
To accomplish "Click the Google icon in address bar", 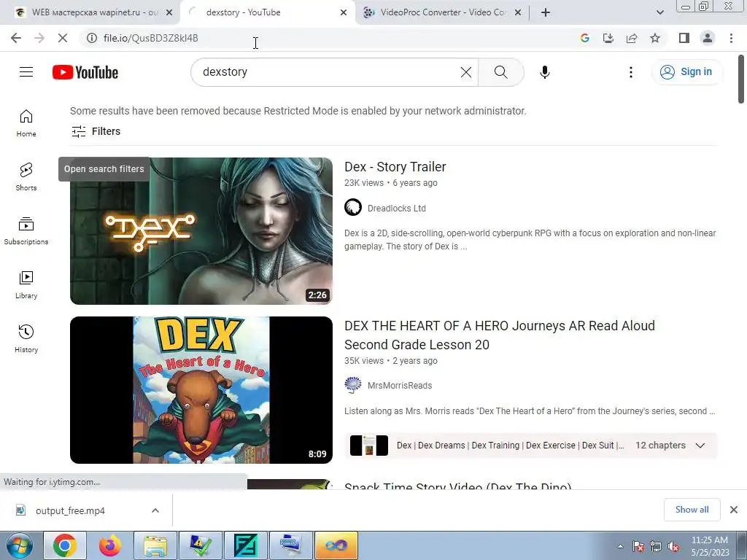I will (584, 38).
